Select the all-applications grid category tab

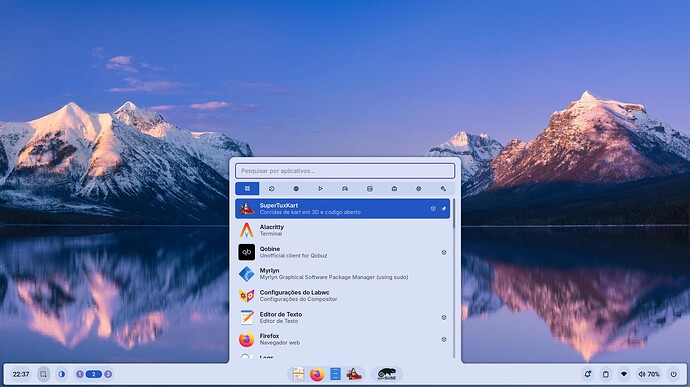coord(247,188)
